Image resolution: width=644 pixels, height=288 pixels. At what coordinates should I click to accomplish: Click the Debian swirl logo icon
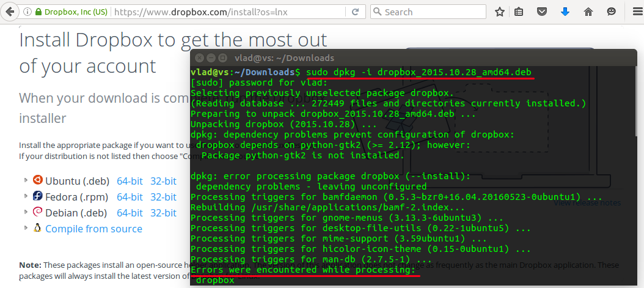pos(38,212)
